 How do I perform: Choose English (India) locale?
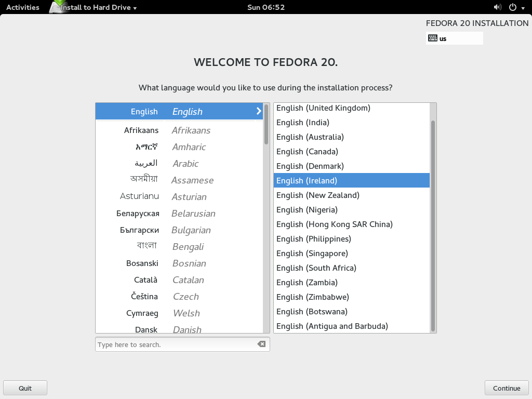click(x=352, y=123)
